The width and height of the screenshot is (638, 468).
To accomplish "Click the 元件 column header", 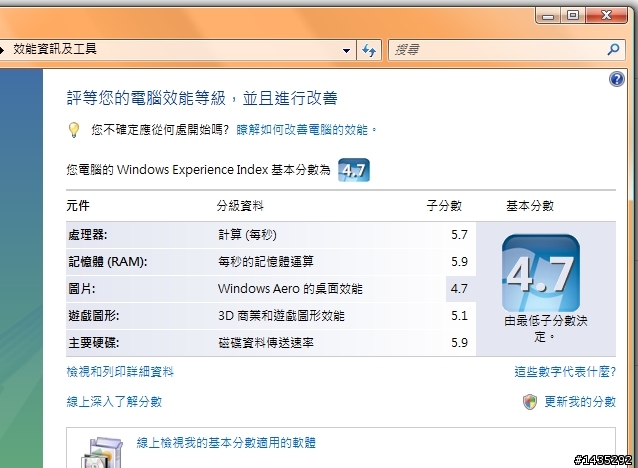I will pos(78,206).
